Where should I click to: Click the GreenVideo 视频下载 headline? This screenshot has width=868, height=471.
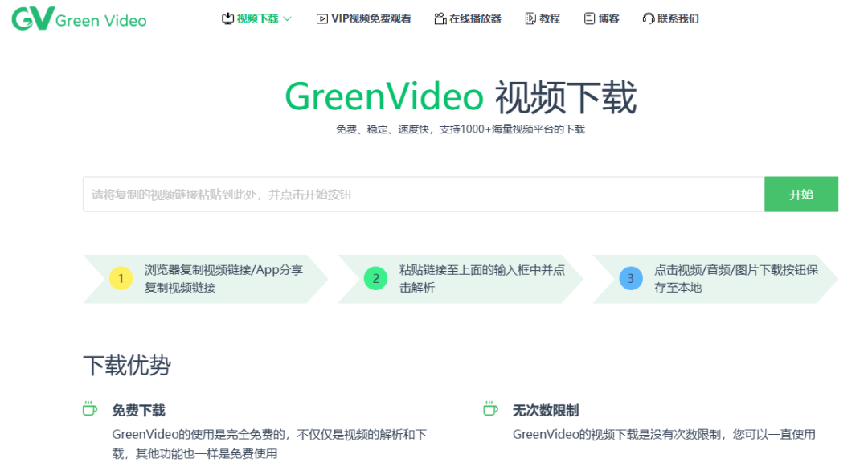click(x=461, y=97)
